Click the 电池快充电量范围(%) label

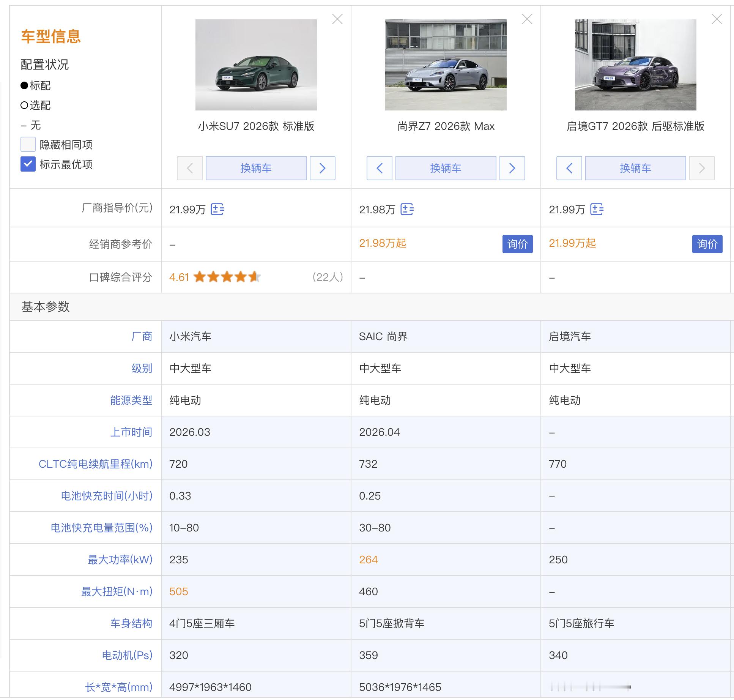102,528
